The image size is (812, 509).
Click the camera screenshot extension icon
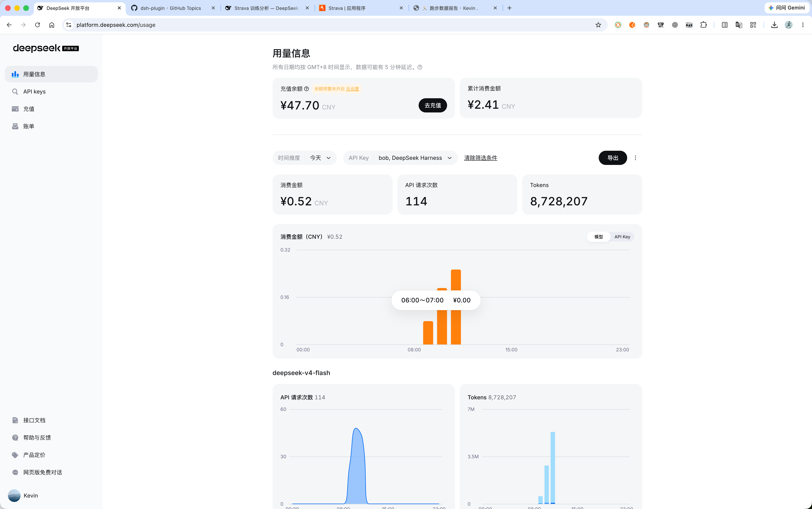point(689,25)
